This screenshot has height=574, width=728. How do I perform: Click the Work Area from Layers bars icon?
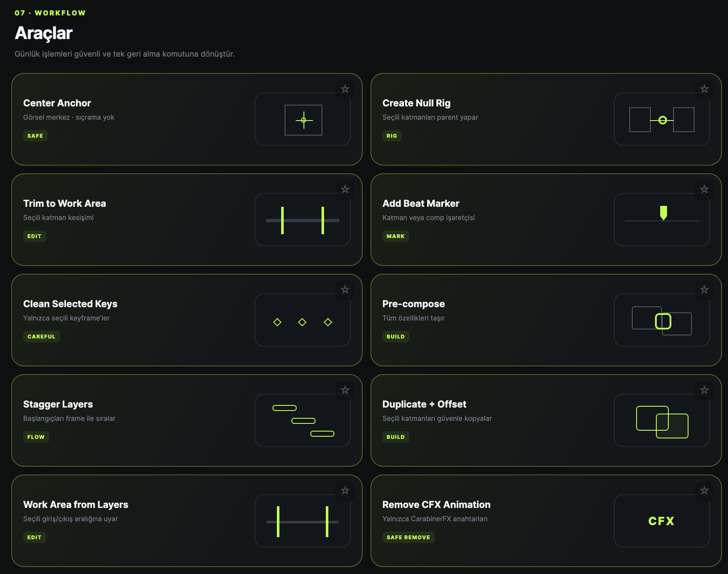click(x=303, y=521)
